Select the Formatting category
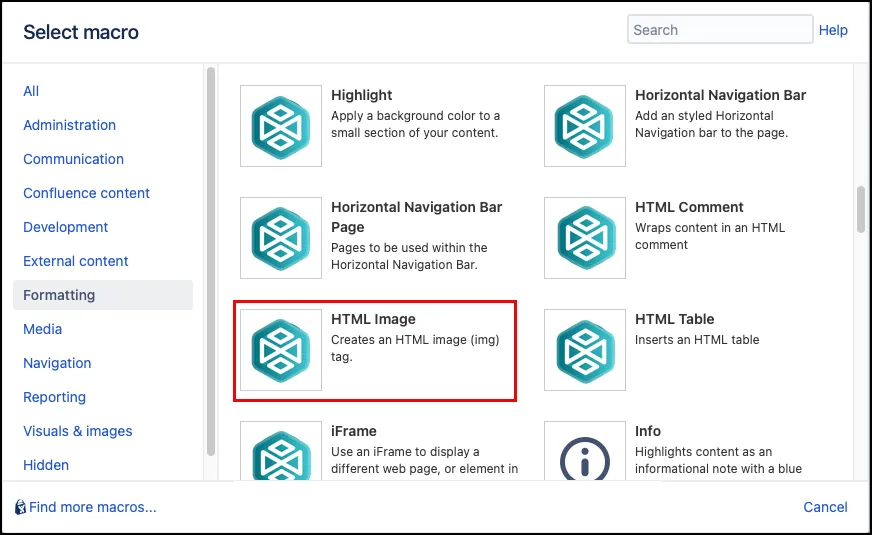 point(103,295)
